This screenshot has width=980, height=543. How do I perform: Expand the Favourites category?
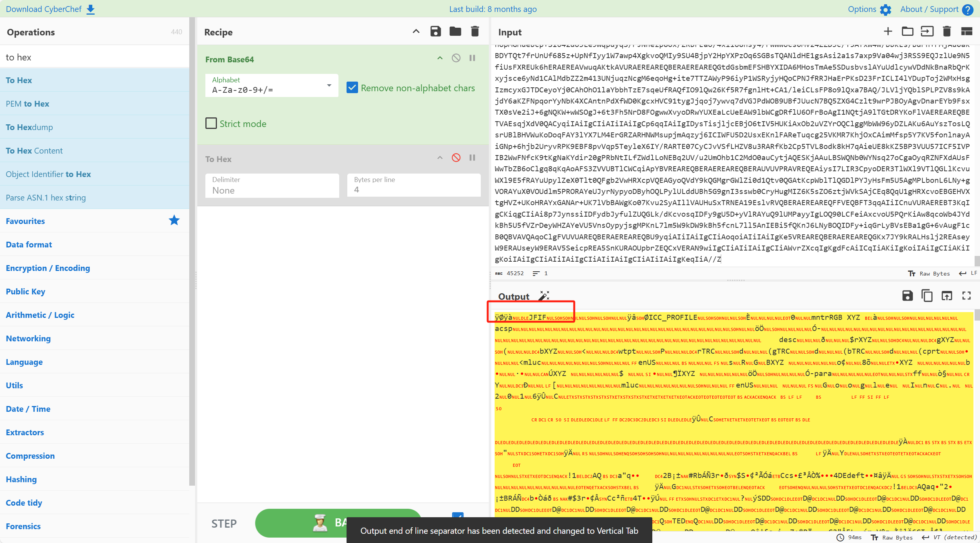(x=25, y=221)
